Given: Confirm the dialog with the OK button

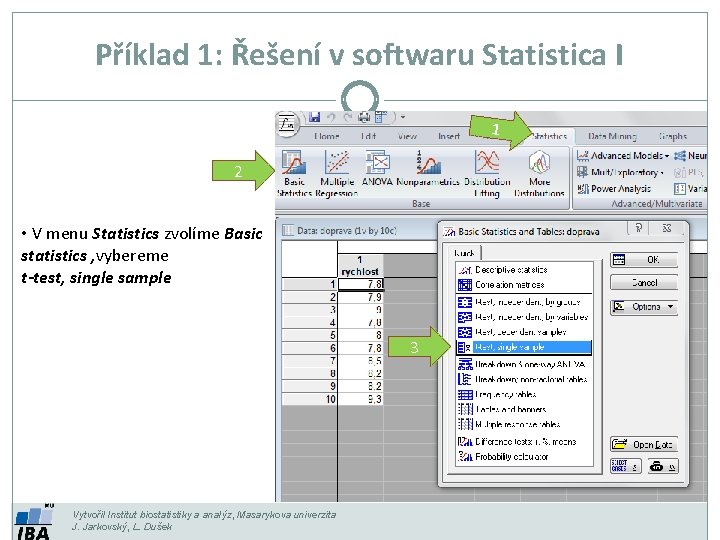Looking at the screenshot, I should 644,260.
